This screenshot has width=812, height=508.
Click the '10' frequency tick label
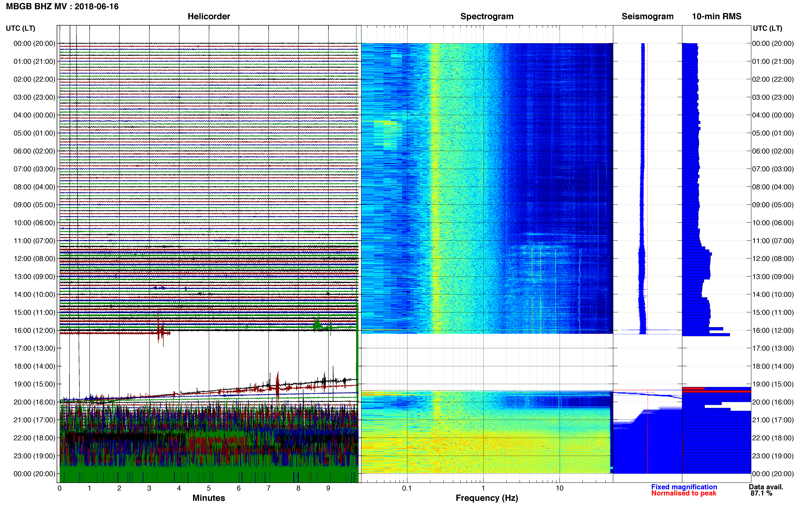(x=559, y=488)
